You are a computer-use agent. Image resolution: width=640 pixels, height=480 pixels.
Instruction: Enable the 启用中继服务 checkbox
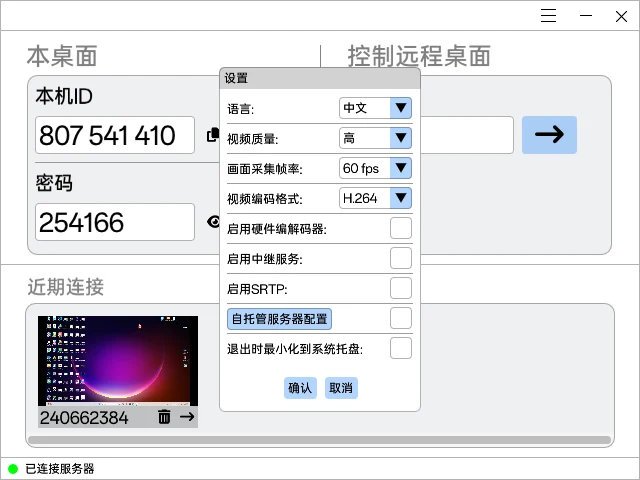(x=400, y=258)
